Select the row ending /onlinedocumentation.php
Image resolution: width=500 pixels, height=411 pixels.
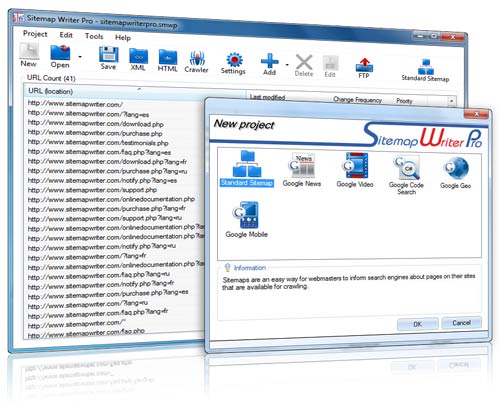(x=111, y=199)
